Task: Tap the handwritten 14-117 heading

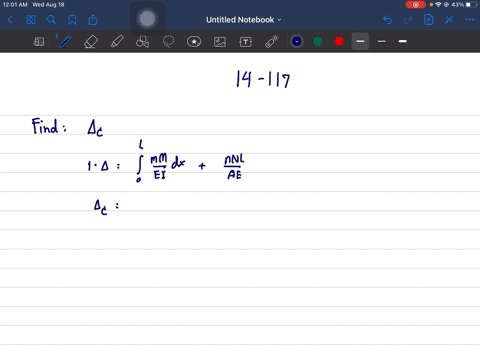Action: [x=263, y=79]
